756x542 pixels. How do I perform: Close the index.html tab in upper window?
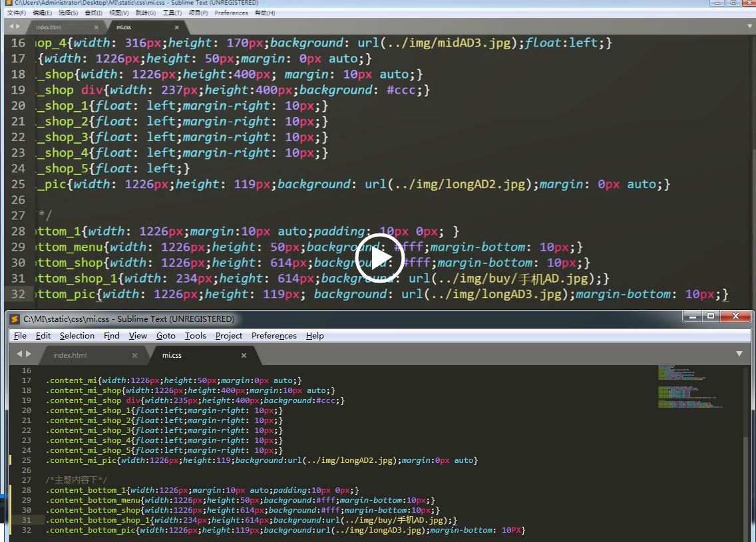96,27
